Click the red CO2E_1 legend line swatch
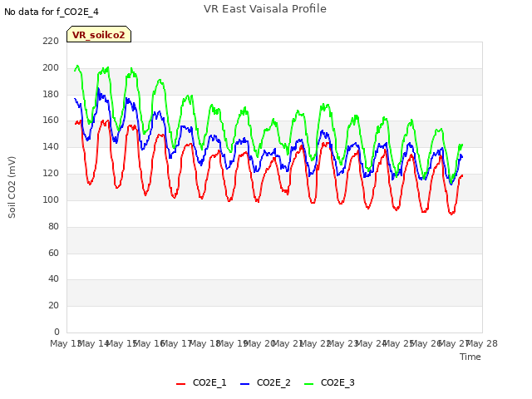Viewport: 532px width, 399px height. pyautogui.click(x=181, y=384)
